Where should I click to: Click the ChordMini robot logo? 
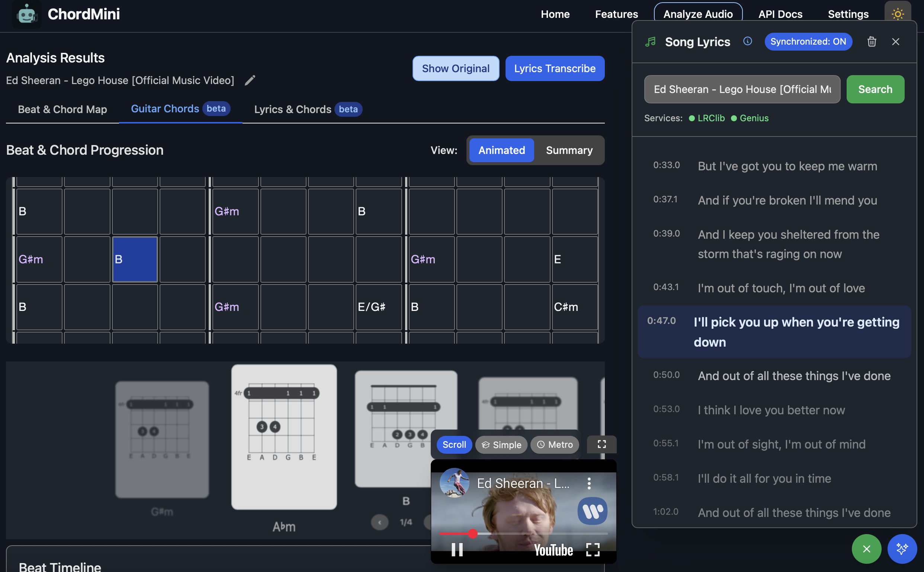point(26,15)
